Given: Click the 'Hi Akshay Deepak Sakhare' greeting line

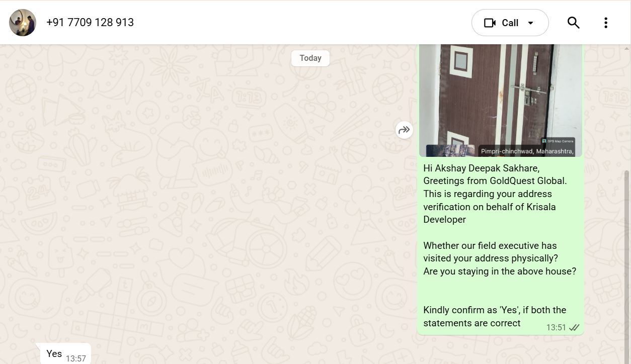Looking at the screenshot, I should click(481, 168).
